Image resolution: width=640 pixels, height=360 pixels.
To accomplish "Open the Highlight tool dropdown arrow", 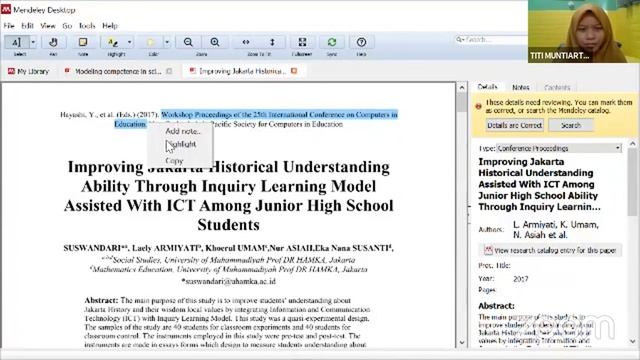I will click(x=129, y=42).
